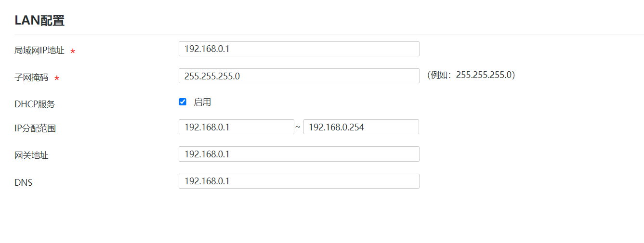Disable the DHCP服务 启用 checkbox
This screenshot has height=243, width=644.
click(x=183, y=102)
